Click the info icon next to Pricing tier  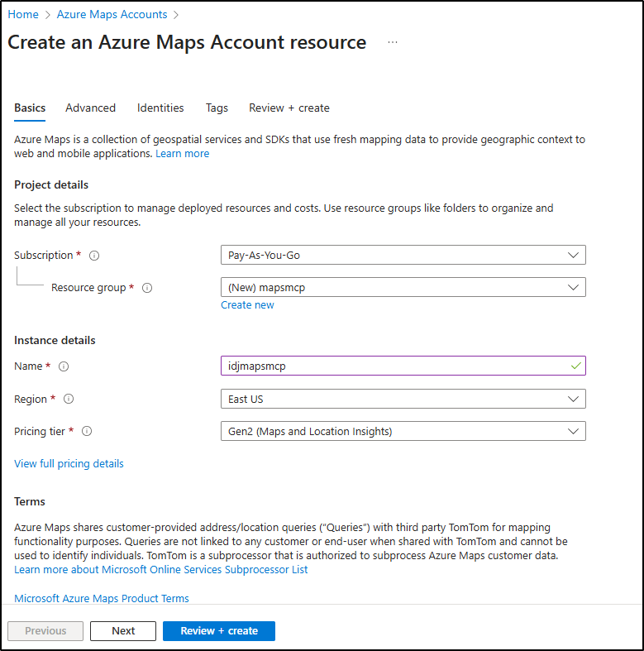(x=87, y=431)
